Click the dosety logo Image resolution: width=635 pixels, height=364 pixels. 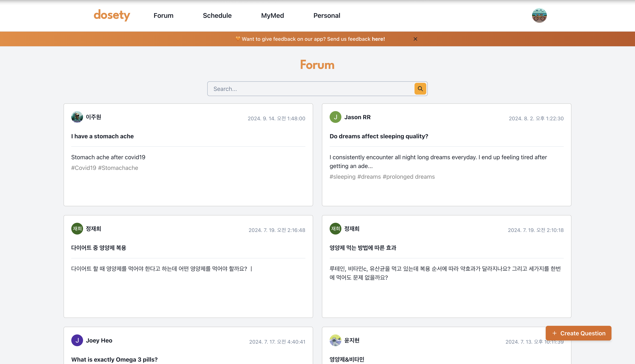(112, 15)
